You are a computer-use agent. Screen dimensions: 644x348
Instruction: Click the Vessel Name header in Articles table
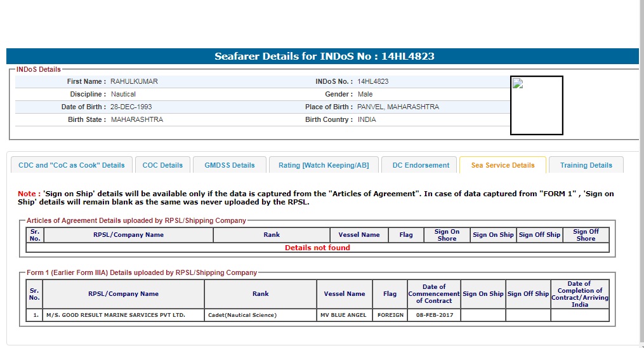pyautogui.click(x=359, y=235)
